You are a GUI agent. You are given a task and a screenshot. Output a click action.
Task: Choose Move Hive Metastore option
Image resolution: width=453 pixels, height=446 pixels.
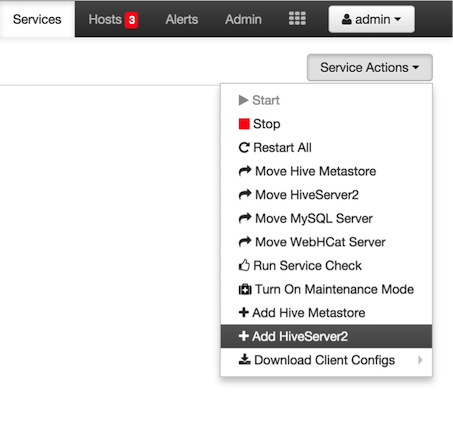326,171
